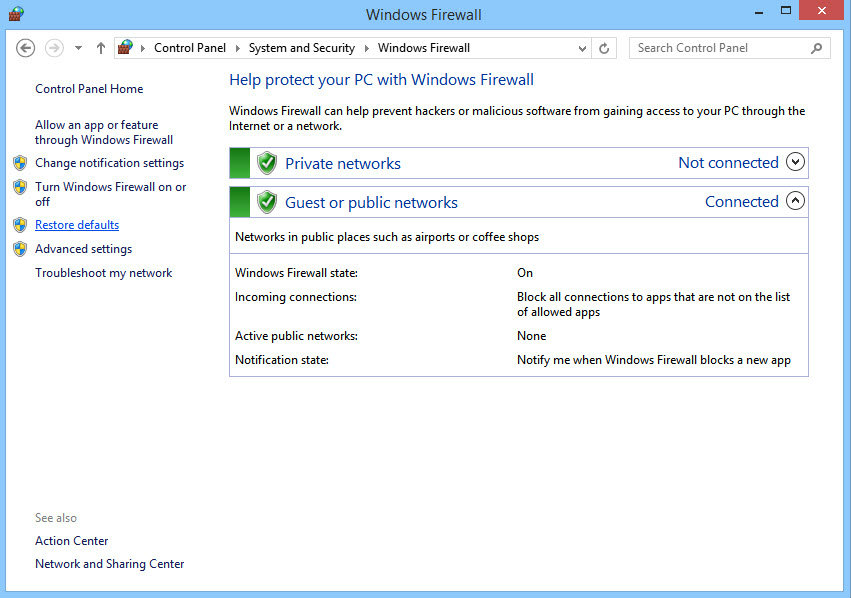Click Active public networks value None
Screen dimensions: 851x598
click(531, 336)
